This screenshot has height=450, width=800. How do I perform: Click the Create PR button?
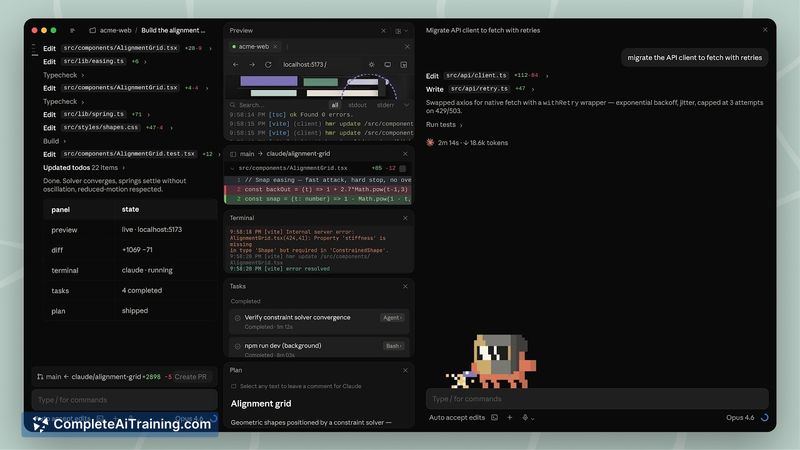tap(190, 377)
